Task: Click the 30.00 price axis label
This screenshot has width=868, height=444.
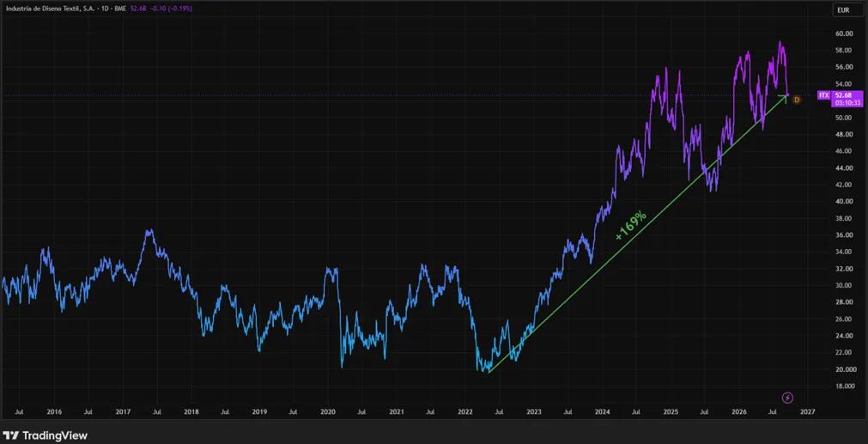Action: (844, 286)
